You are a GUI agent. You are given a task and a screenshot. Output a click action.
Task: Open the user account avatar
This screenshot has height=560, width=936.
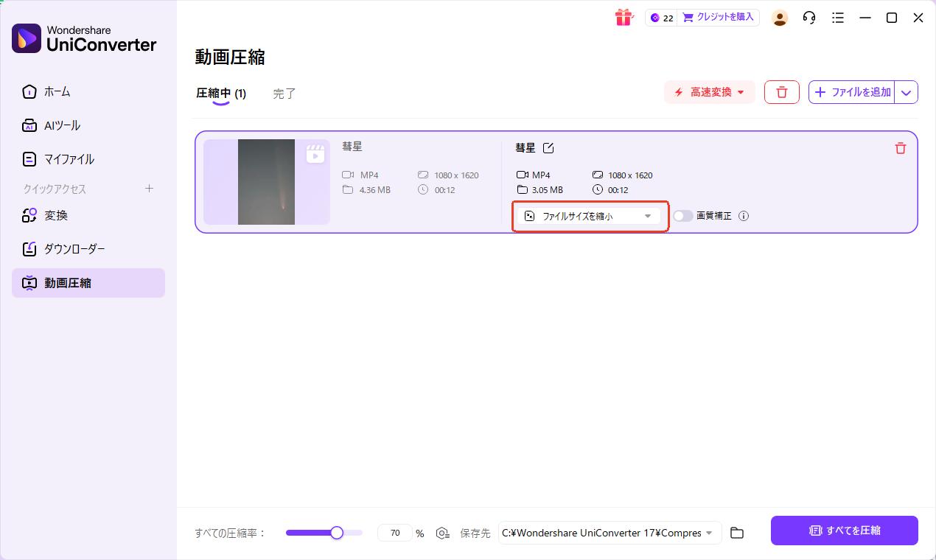coord(779,18)
